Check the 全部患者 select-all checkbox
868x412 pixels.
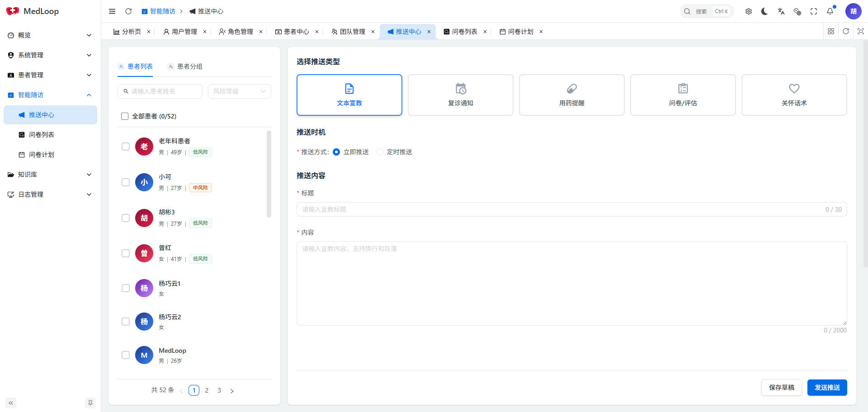point(125,116)
